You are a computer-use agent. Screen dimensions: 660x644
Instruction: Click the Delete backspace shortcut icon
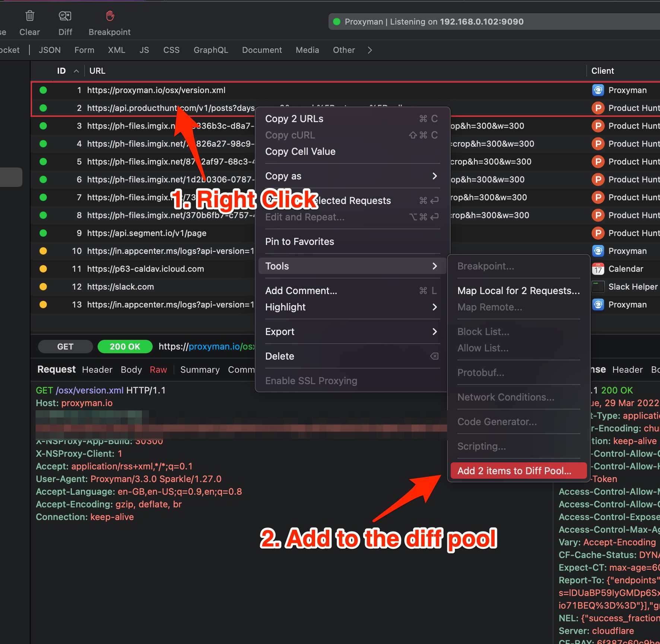pos(434,356)
